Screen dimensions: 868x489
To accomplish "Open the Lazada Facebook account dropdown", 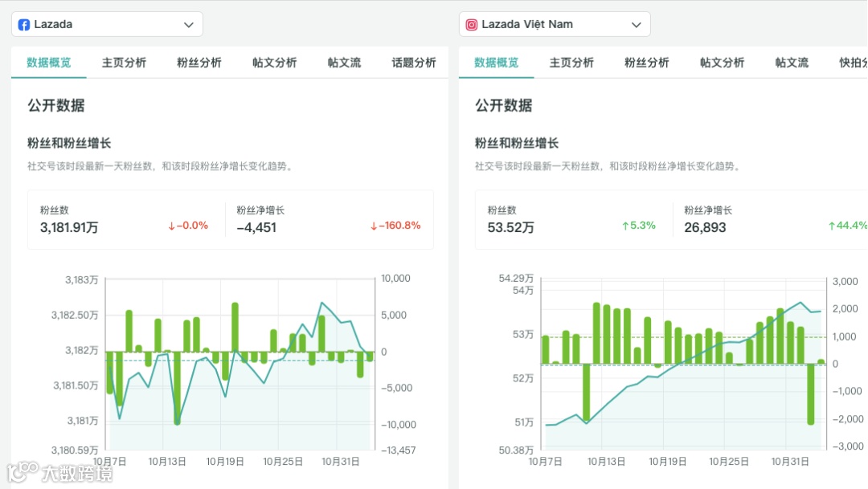I will [x=107, y=24].
